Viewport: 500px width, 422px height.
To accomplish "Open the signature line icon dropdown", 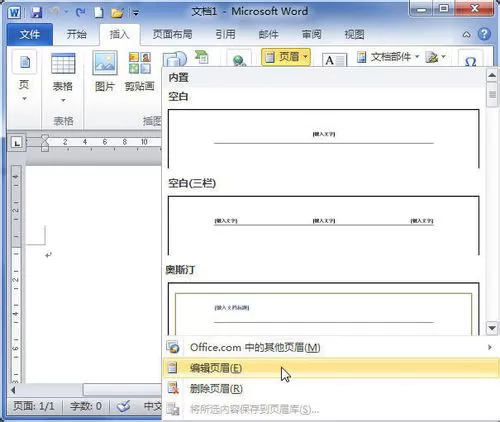I will [435, 57].
